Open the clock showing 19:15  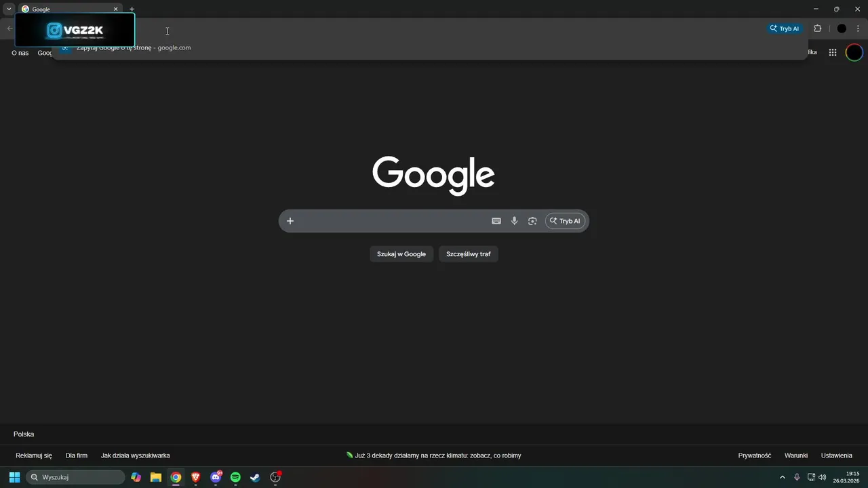pos(846,477)
